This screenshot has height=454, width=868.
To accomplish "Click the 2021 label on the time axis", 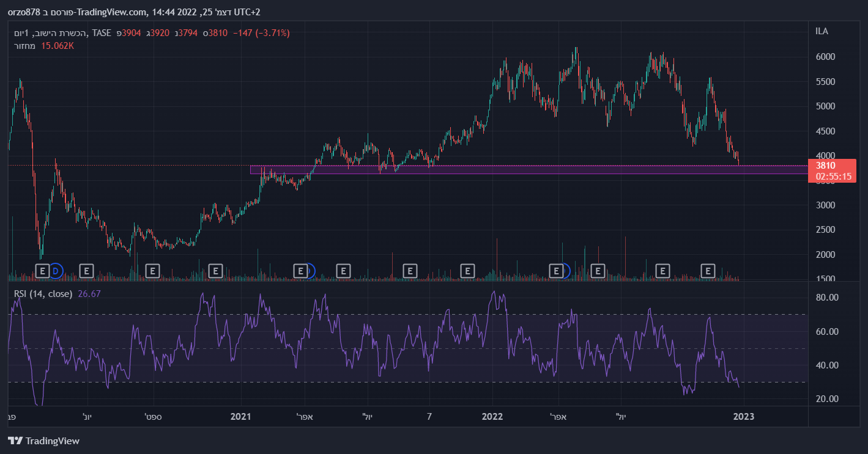I will coord(240,417).
